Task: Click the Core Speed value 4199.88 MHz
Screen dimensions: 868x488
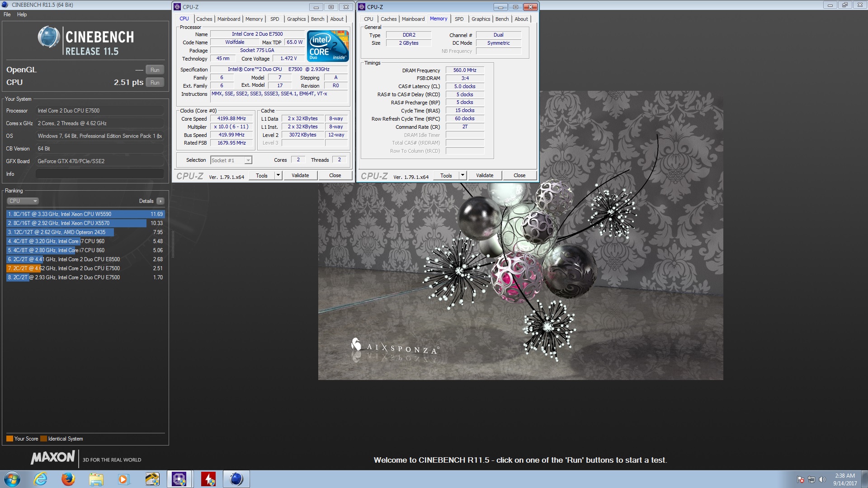Action: [x=231, y=118]
